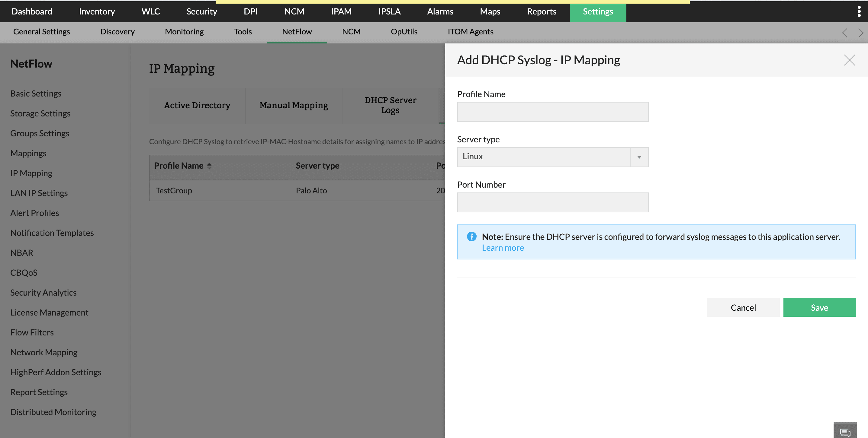Cancel the DHCP Syslog form
The height and width of the screenshot is (438, 868).
click(x=743, y=307)
